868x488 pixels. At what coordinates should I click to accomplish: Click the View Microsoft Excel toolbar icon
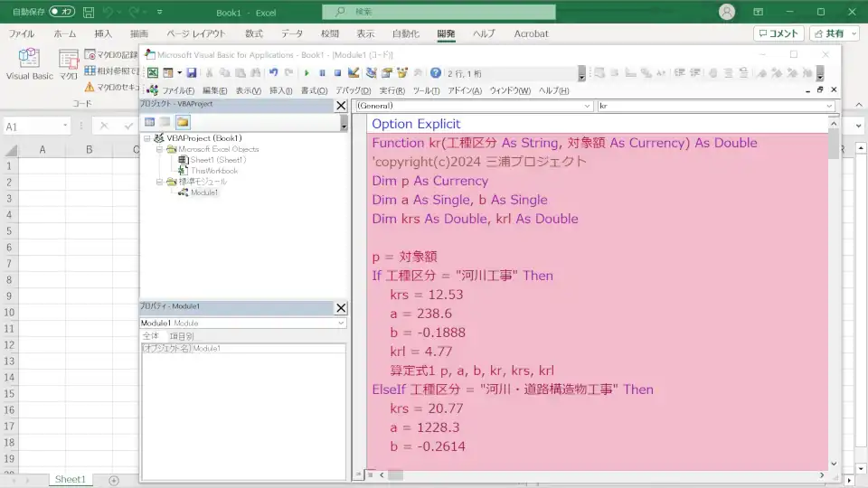click(152, 73)
